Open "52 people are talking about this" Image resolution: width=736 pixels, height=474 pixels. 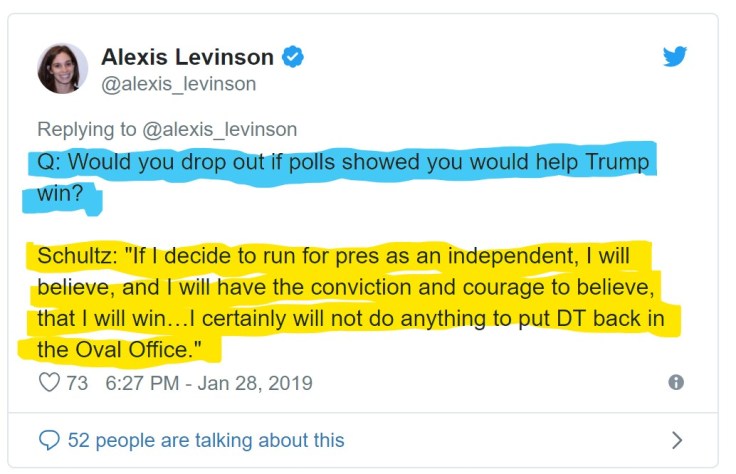205,440
